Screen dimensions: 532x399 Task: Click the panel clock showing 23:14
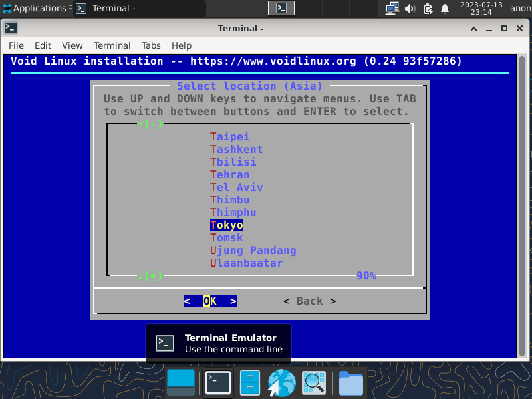481,9
